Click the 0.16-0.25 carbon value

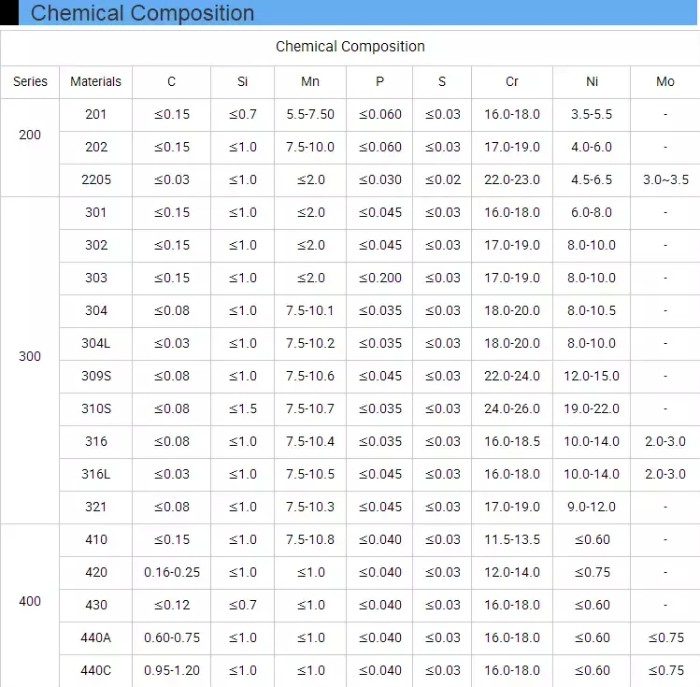pos(172,572)
